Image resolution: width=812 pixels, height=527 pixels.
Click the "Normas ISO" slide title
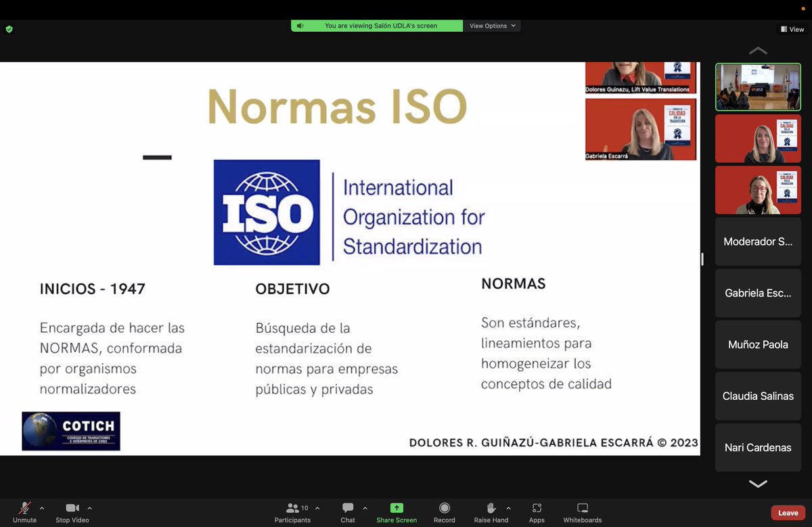(337, 107)
